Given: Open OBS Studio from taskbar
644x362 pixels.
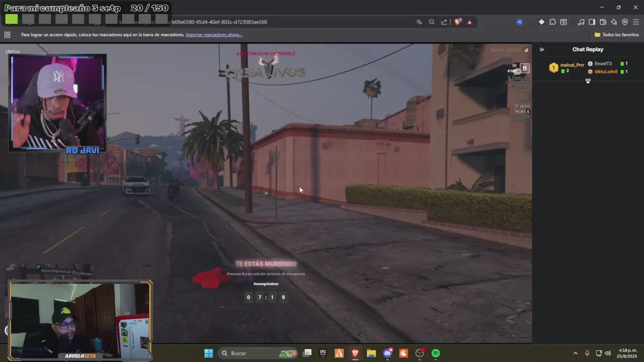Looking at the screenshot, I should pos(420,353).
